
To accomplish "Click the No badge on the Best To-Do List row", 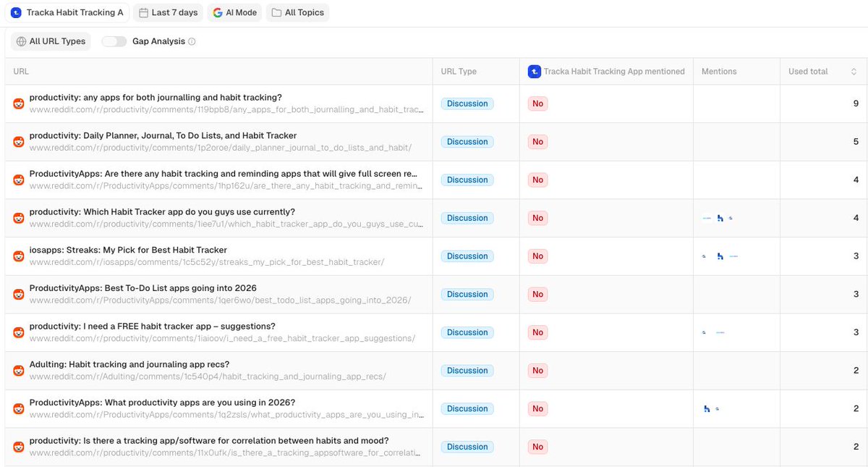I will pos(537,294).
